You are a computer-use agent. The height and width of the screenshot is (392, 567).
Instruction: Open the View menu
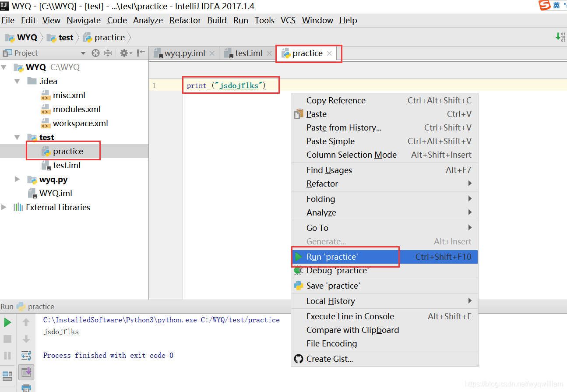(x=51, y=21)
